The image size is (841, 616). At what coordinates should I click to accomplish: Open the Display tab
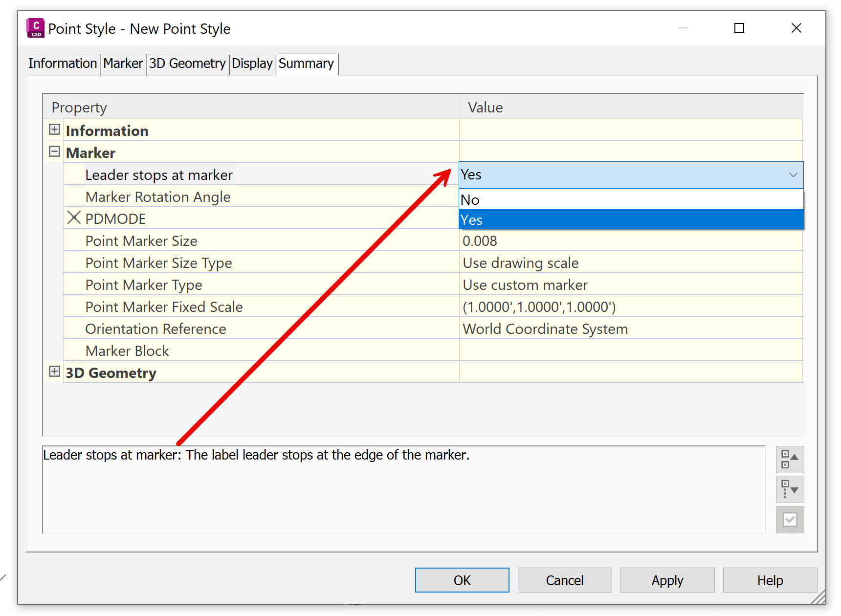point(252,64)
